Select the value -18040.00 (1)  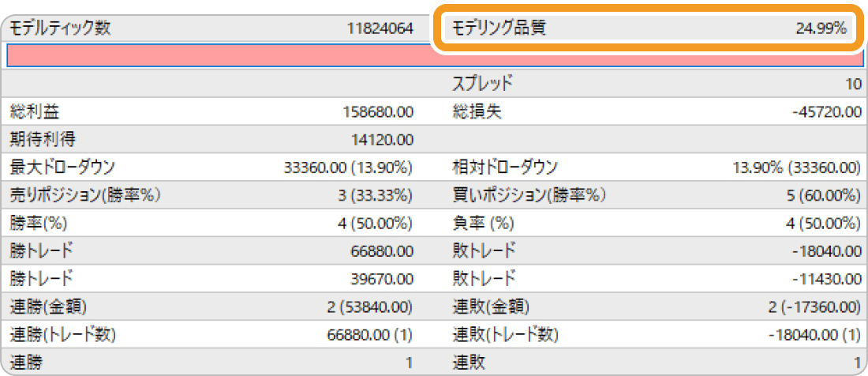pyautogui.click(x=816, y=336)
